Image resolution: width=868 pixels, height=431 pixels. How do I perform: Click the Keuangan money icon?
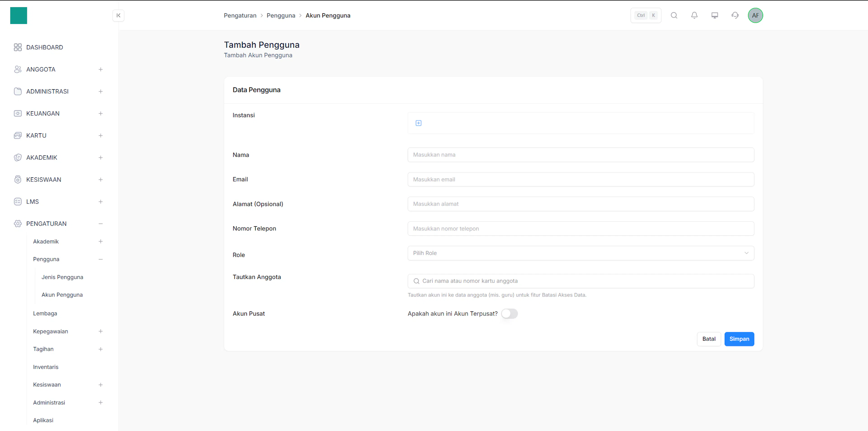tap(18, 113)
